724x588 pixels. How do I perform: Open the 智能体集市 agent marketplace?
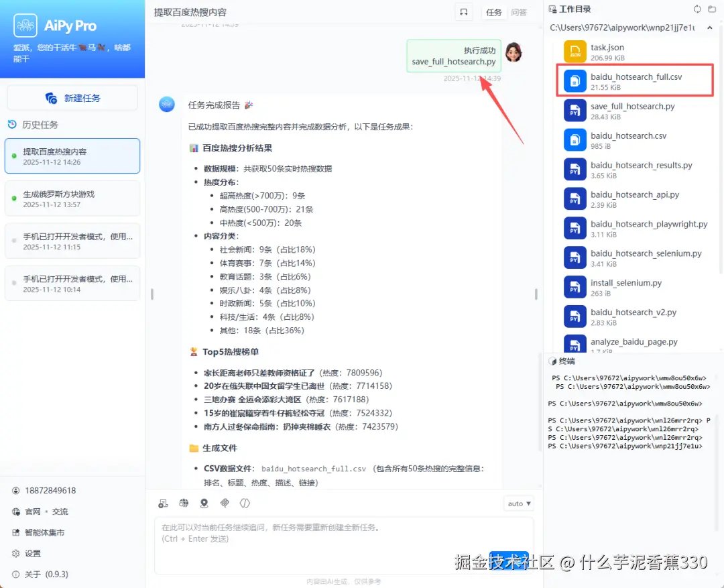(38, 532)
